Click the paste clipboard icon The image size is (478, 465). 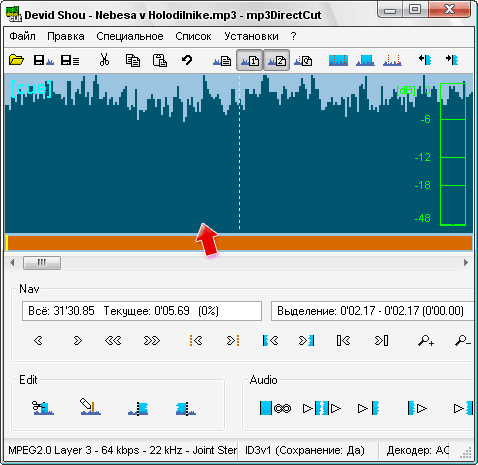160,60
